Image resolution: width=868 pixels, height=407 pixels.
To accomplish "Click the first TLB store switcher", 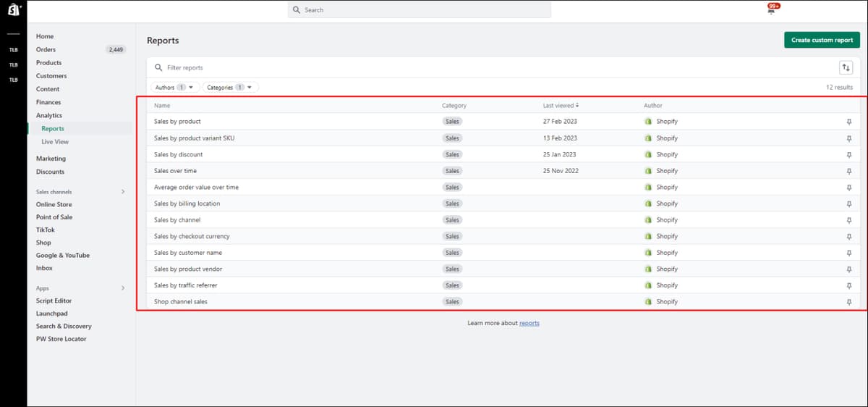I will click(x=13, y=50).
